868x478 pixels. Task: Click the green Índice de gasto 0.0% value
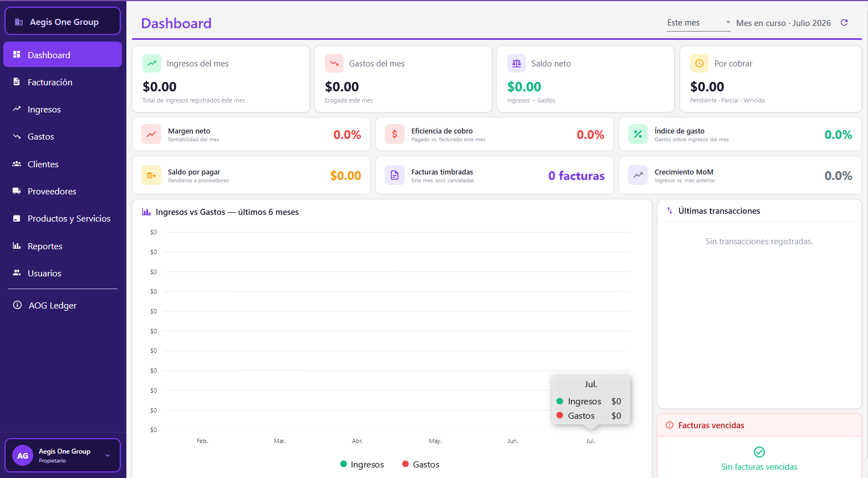pyautogui.click(x=839, y=135)
